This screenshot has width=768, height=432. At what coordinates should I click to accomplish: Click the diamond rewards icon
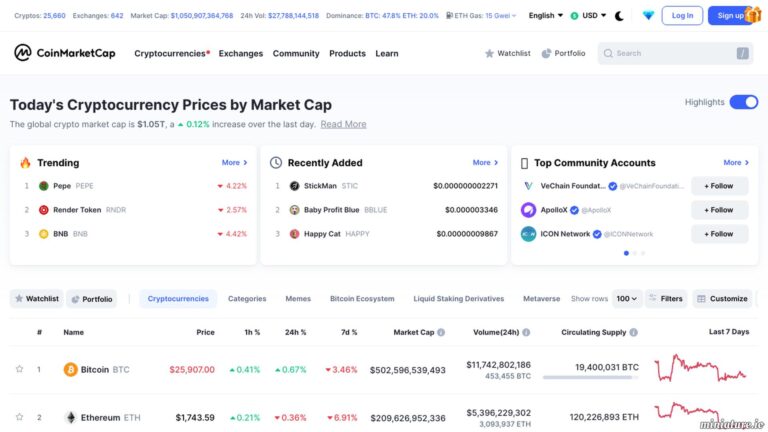(648, 16)
